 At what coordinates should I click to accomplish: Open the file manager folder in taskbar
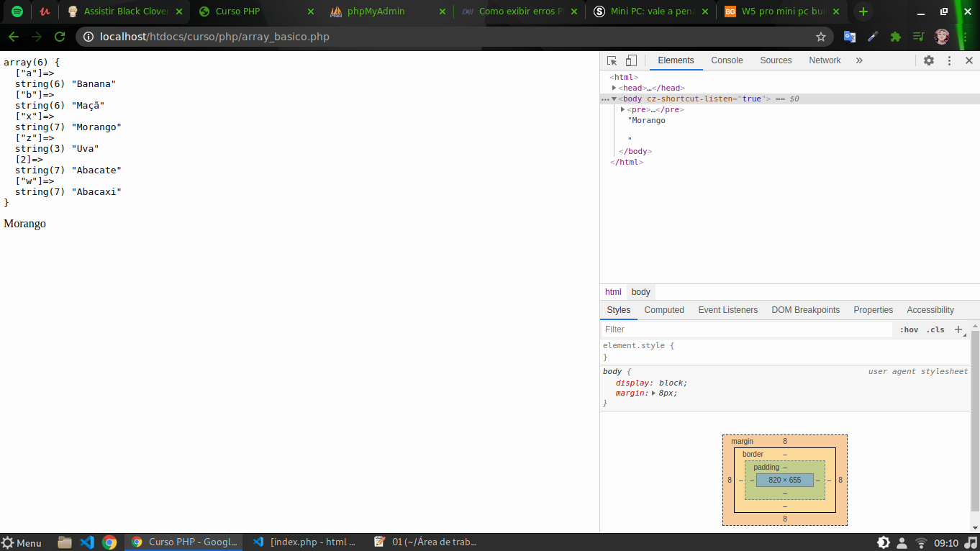(x=65, y=542)
